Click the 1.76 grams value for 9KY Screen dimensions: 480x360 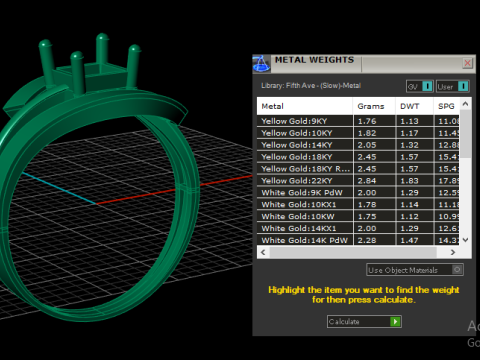pos(367,121)
